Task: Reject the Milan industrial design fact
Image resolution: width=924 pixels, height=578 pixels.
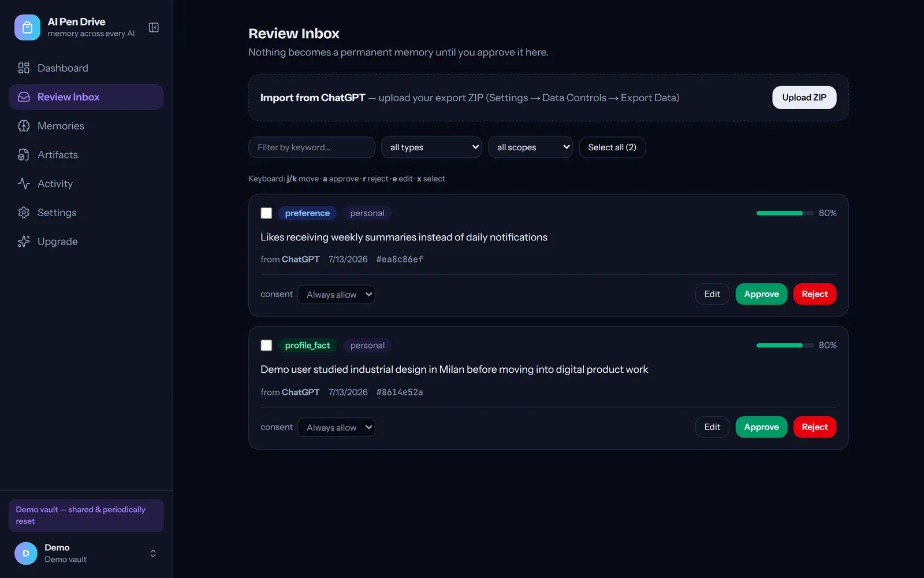Action: tap(814, 427)
